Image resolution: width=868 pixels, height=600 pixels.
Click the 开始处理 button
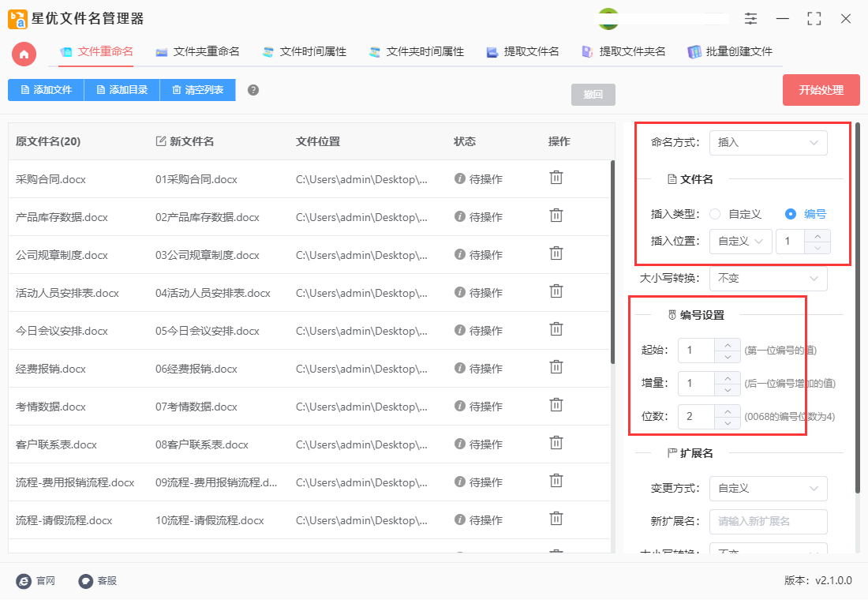pos(821,90)
